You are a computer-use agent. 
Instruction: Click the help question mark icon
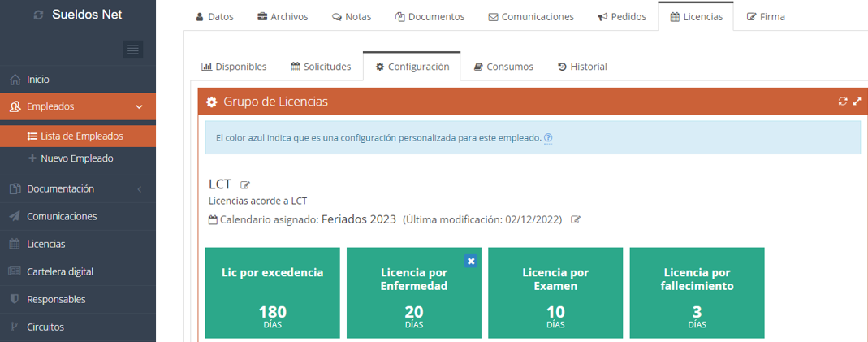548,138
